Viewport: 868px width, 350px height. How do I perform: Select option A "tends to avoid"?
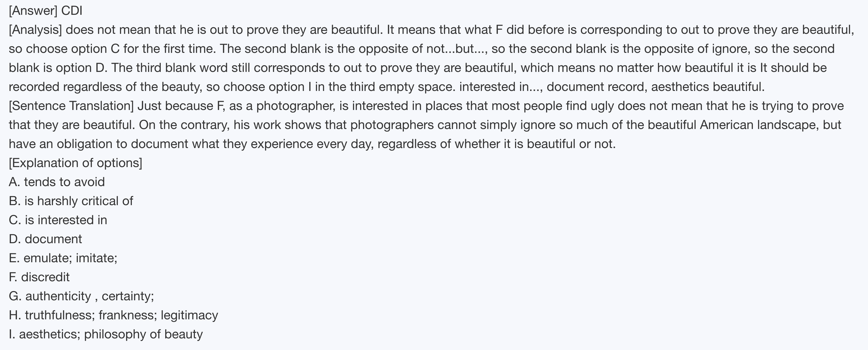pyautogui.click(x=57, y=182)
